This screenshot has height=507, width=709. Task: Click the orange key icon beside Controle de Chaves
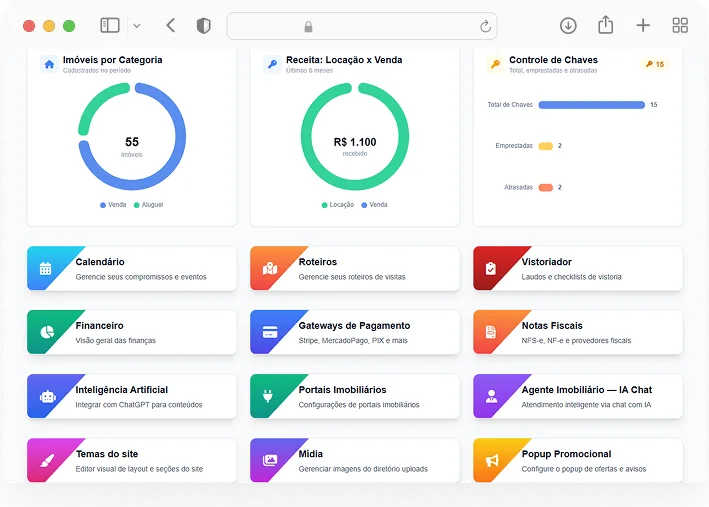[x=496, y=64]
